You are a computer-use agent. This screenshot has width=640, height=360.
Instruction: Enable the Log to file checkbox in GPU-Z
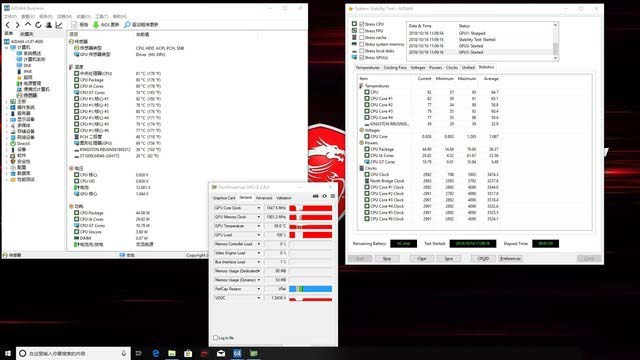click(216, 338)
